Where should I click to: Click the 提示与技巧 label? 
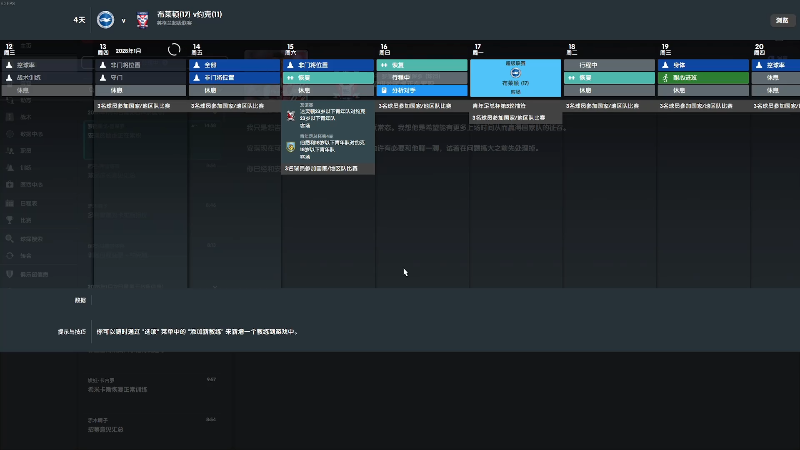pyautogui.click(x=71, y=332)
